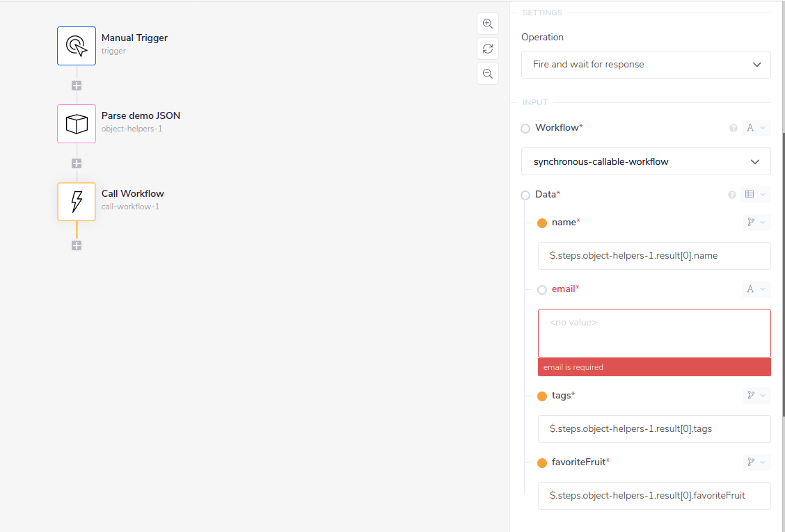Click the status radio next to the email field
The image size is (785, 532).
542,289
